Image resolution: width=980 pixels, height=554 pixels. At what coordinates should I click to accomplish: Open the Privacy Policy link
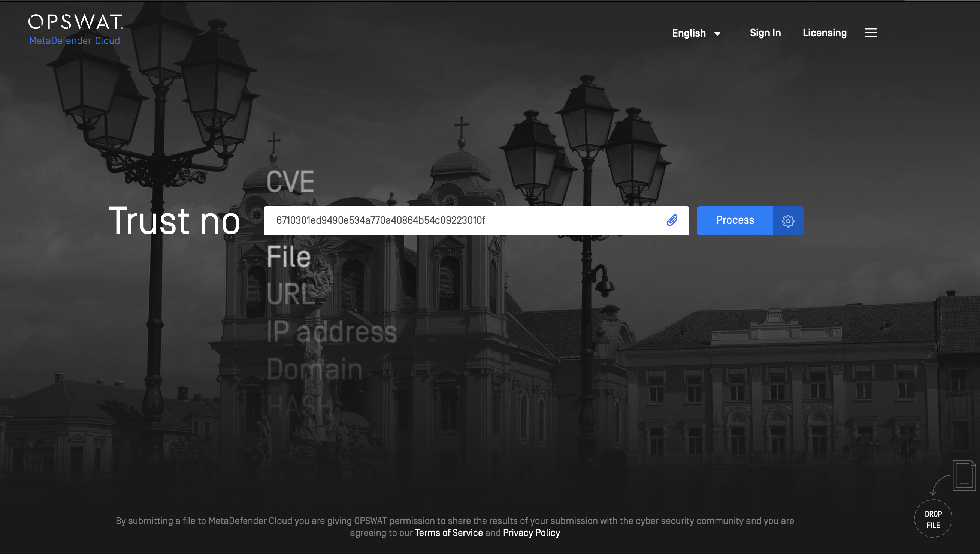click(x=531, y=532)
